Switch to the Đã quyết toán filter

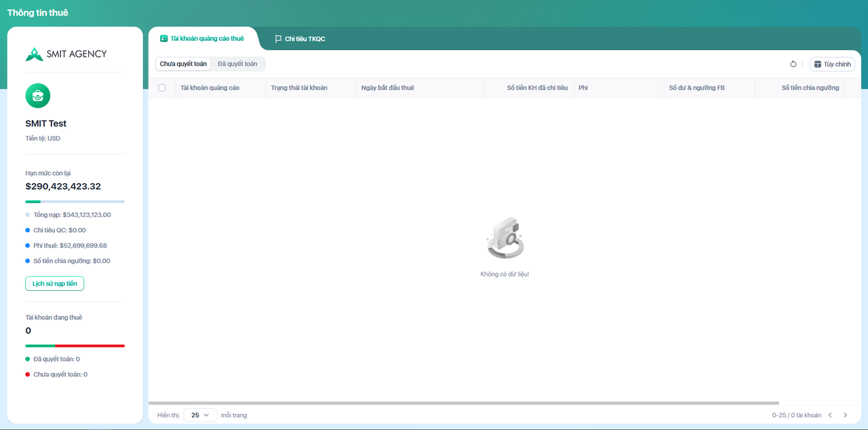click(237, 64)
